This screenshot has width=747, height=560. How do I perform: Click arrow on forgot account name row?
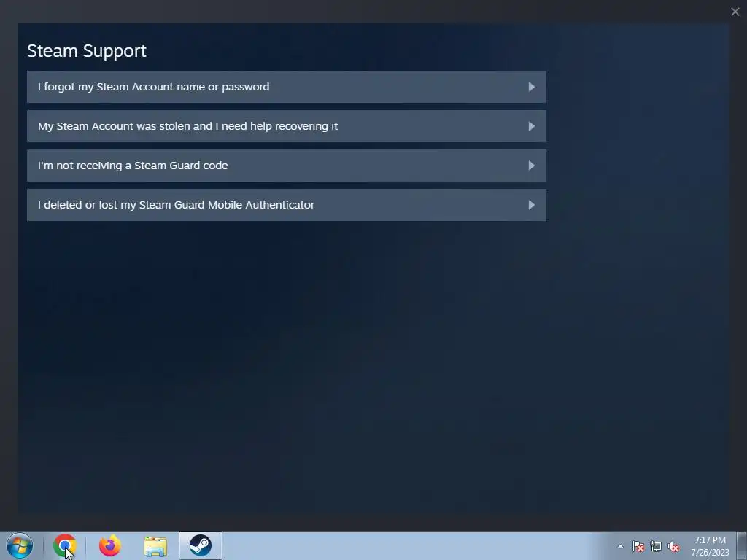532,87
